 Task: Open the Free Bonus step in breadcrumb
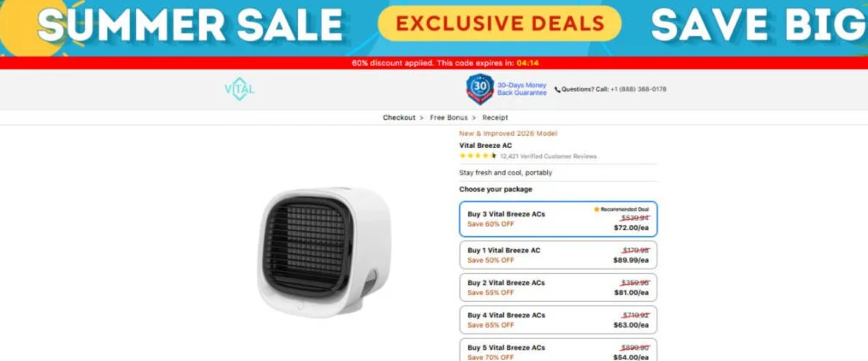click(449, 118)
